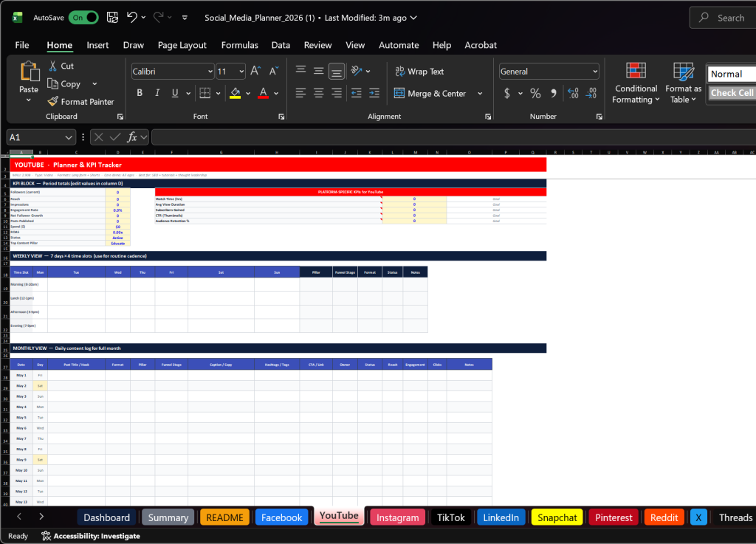Switch to the Instagram sheet tab
This screenshot has width=756, height=544.
click(397, 517)
